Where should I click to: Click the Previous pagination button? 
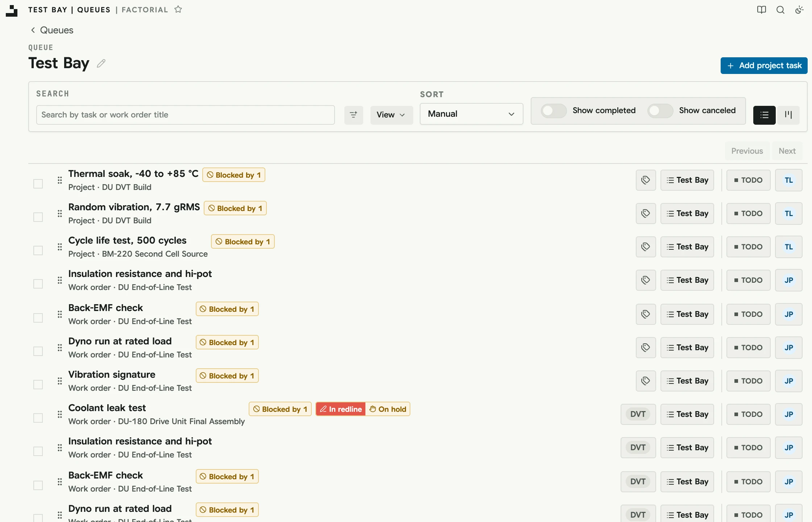(x=747, y=151)
